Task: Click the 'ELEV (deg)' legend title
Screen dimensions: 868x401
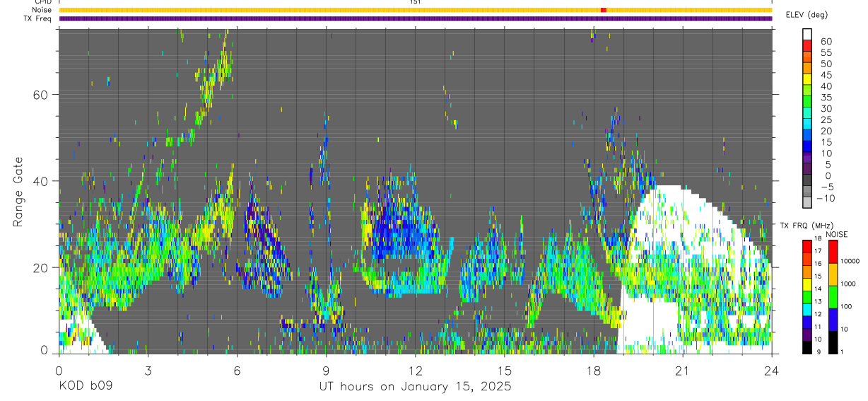Action: pyautogui.click(x=807, y=14)
